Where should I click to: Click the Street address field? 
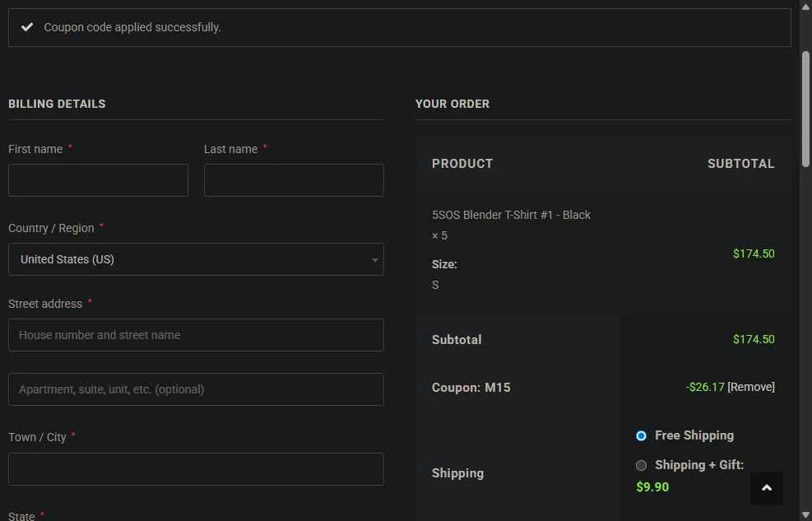point(196,334)
